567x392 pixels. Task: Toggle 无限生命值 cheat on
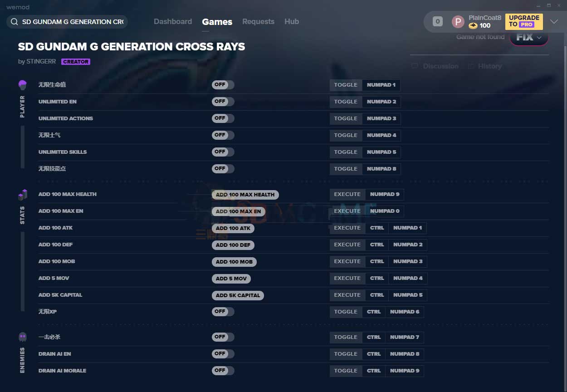click(223, 85)
